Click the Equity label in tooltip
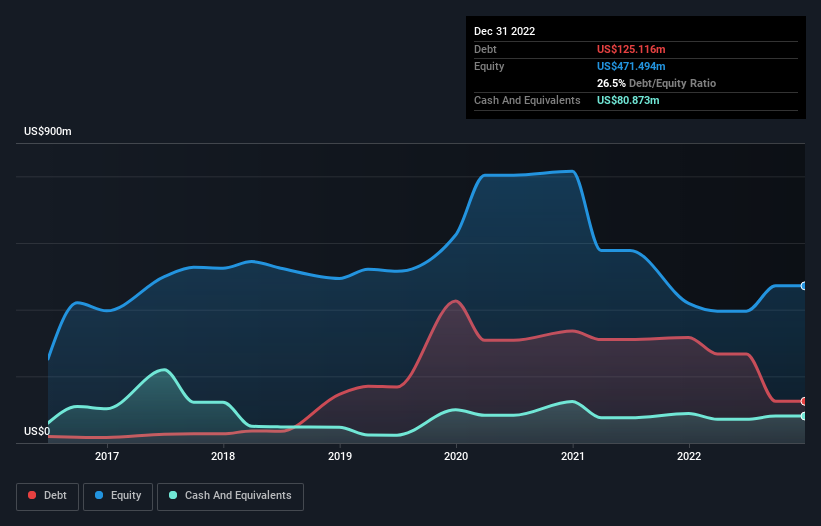Viewport: 821px width, 526px height. pyautogui.click(x=489, y=66)
